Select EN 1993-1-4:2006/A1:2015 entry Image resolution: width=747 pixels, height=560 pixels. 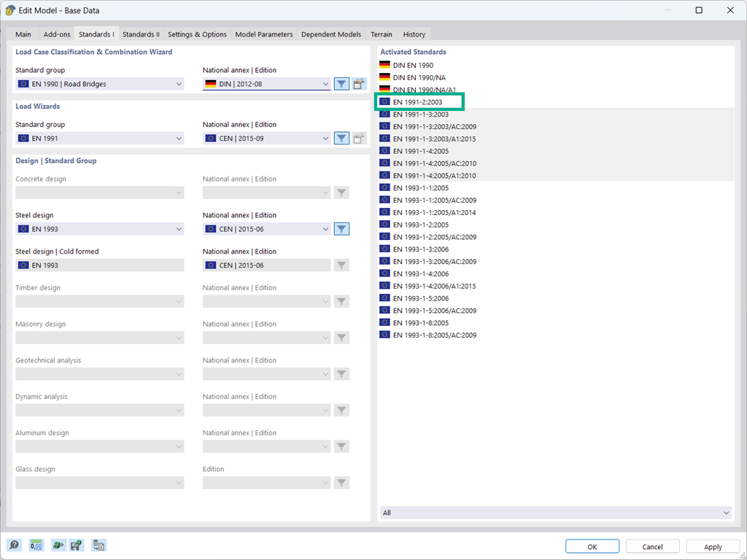(435, 286)
